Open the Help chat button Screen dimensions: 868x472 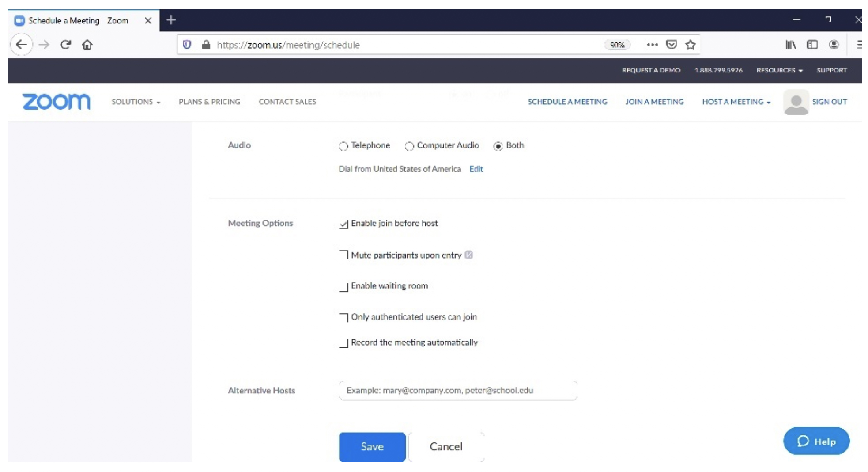point(816,441)
